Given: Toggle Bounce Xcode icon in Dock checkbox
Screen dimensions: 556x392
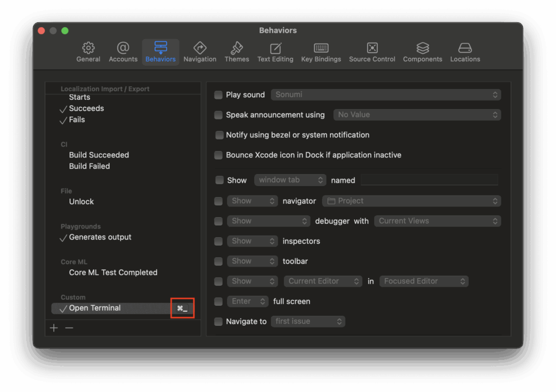Looking at the screenshot, I should [218, 155].
